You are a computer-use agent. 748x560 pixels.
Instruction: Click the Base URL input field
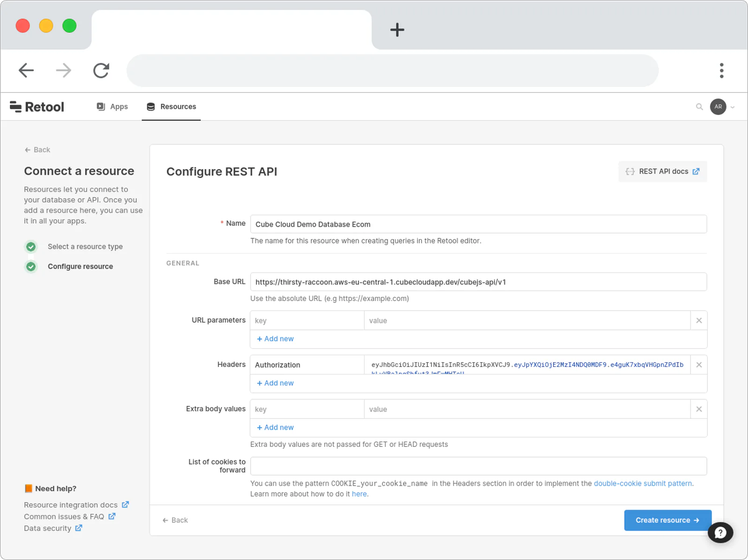(478, 282)
